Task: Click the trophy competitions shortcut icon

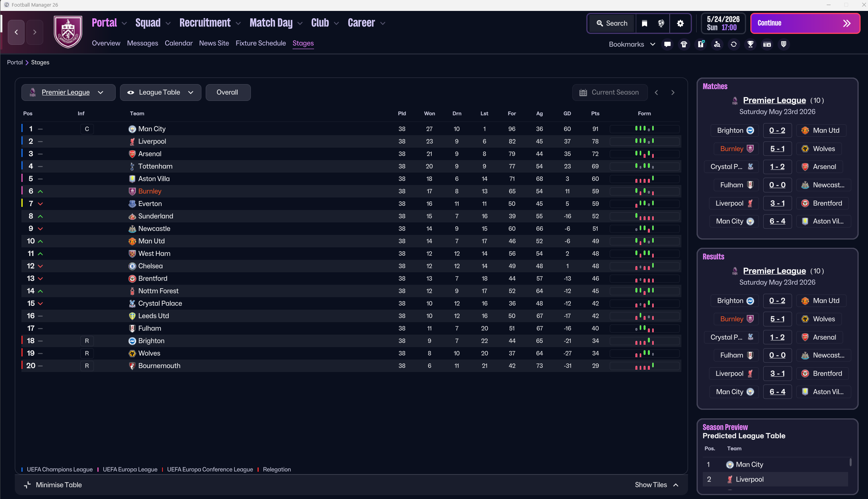Action: [750, 44]
